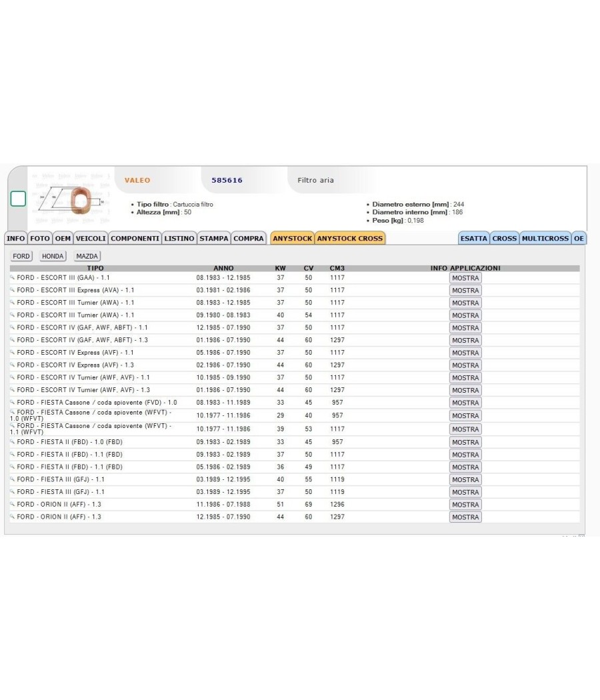Click magnifier icon beside Escort IV Express 1.1
This screenshot has height=700, width=600.
[13, 352]
